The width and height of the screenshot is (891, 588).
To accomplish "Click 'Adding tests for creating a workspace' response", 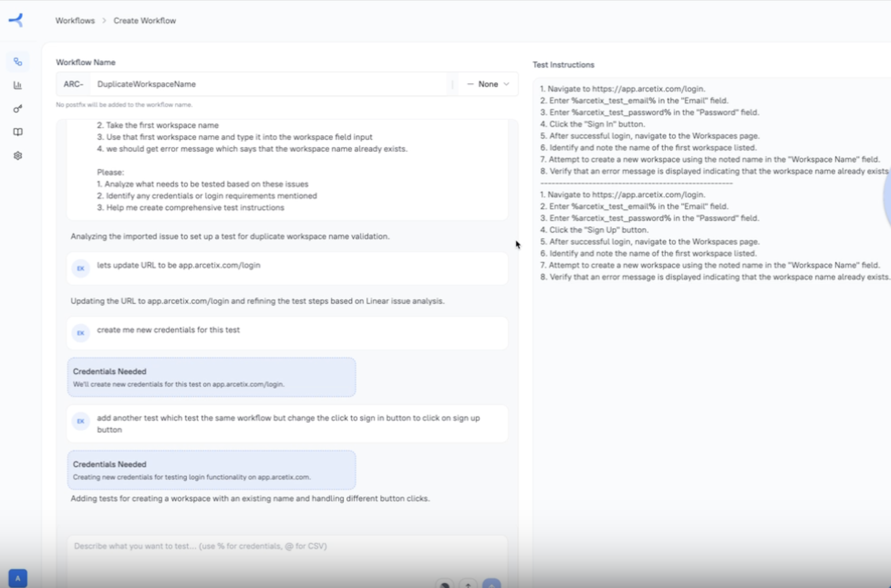I will [x=250, y=498].
